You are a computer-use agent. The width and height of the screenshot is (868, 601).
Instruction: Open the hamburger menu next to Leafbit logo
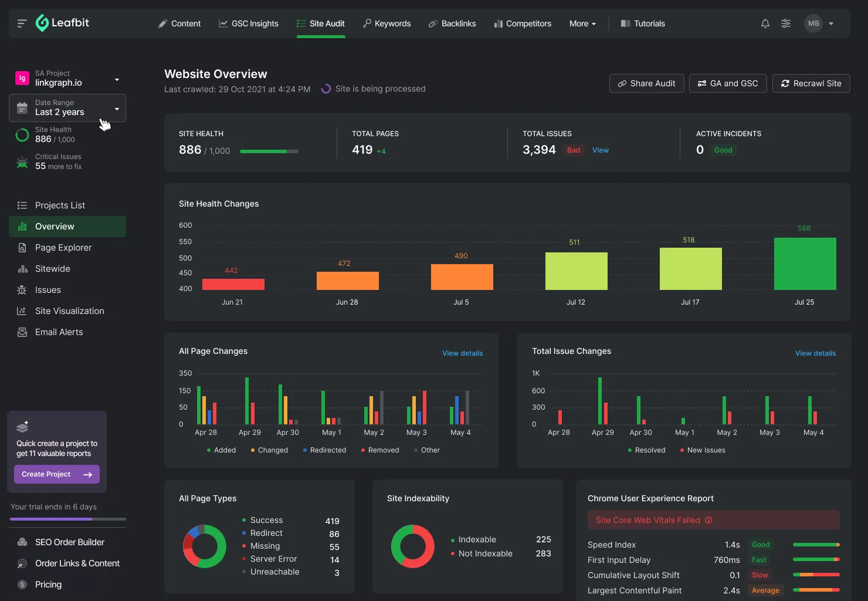tap(21, 23)
